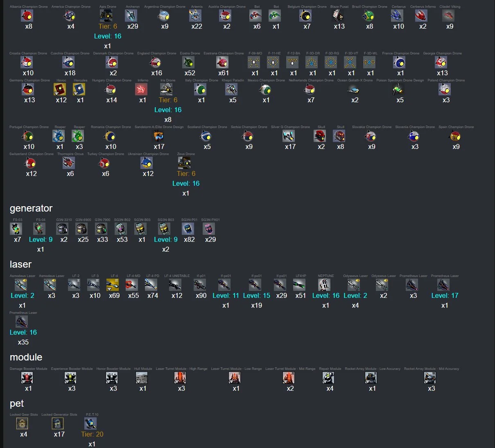Click Rocket Array Module - Mid Accuracy icon

(x=430, y=378)
